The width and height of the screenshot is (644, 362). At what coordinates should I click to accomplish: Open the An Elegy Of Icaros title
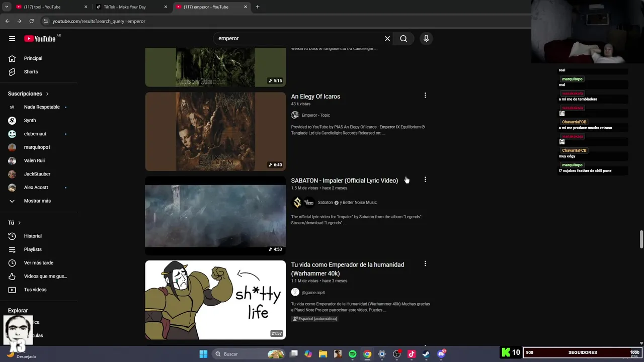click(315, 97)
